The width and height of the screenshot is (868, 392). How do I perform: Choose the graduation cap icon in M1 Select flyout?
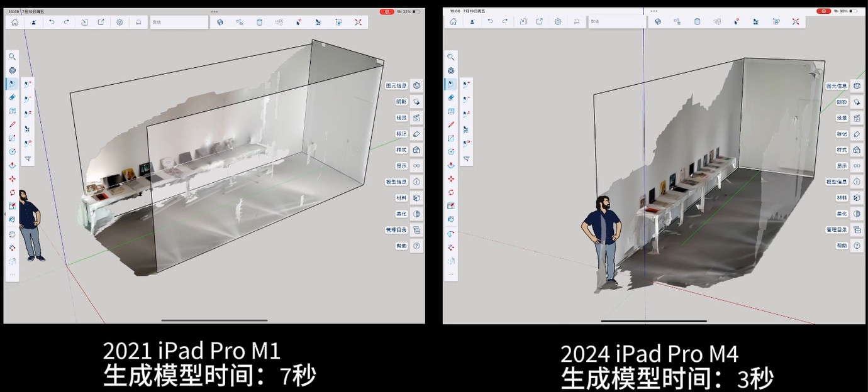(x=28, y=159)
